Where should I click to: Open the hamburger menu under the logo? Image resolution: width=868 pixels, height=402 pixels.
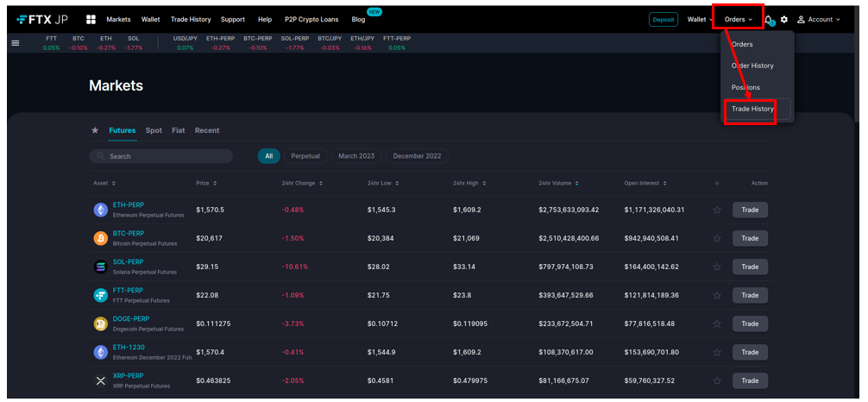(x=16, y=43)
